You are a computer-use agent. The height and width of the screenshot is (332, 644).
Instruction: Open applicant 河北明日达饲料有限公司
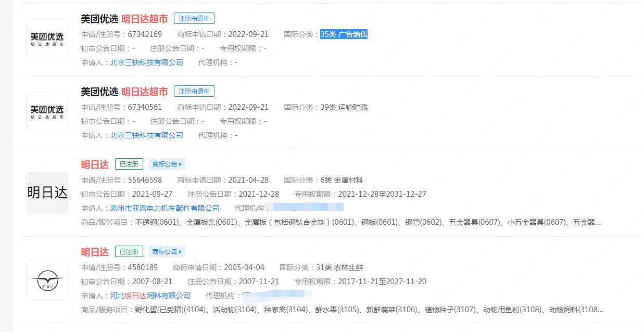150,296
